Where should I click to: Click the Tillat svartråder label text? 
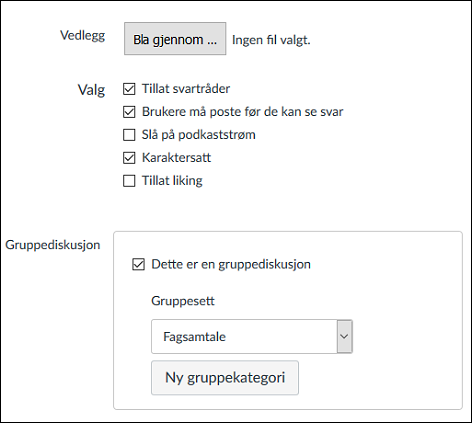coord(186,89)
